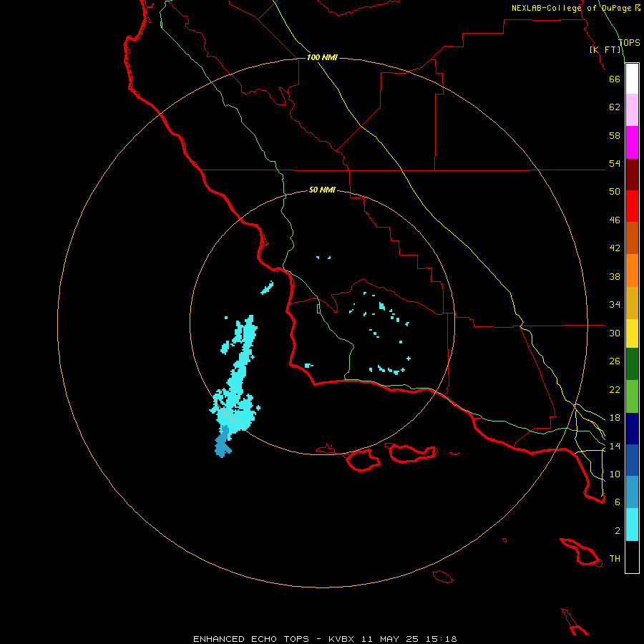
Task: Click the "15:18" time stamp
Action: point(441,639)
